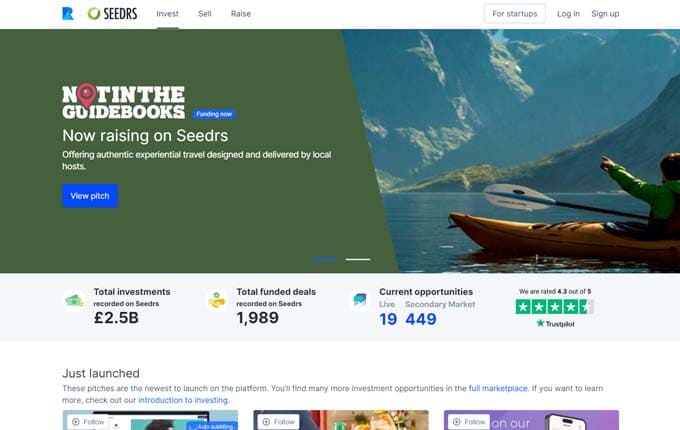Click the 449 Secondary Market count

pos(421,319)
